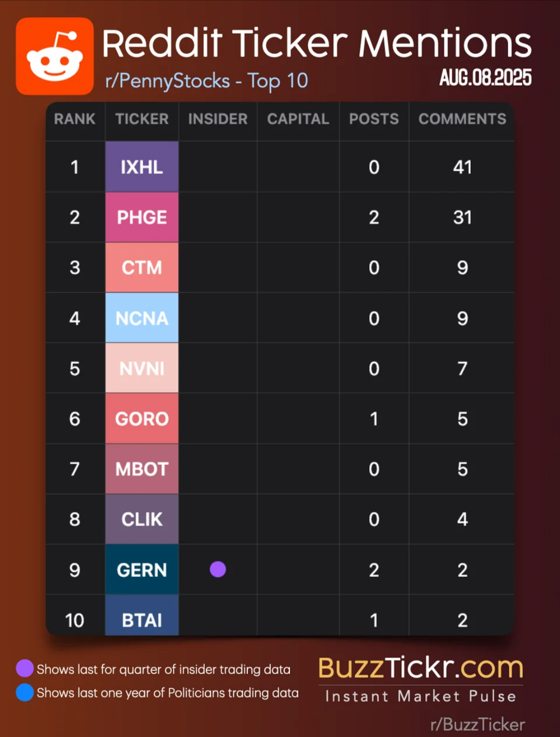Select the IXHL ticker cell

142,167
